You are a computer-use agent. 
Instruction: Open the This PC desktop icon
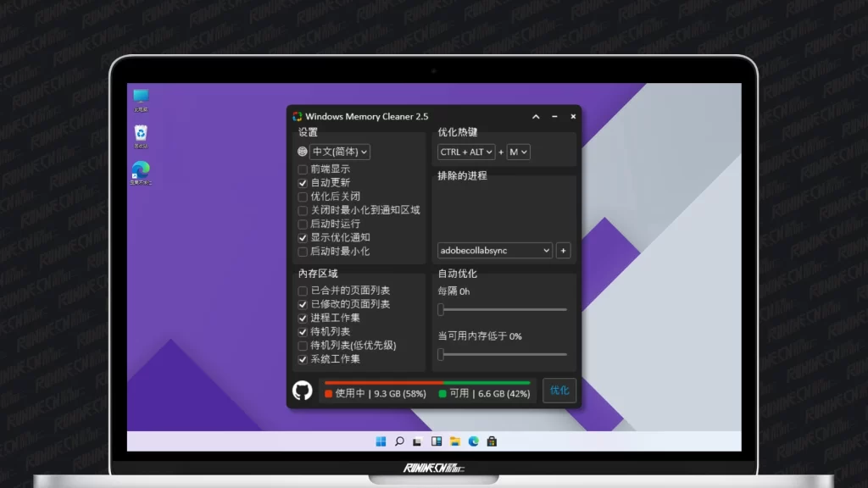141,99
